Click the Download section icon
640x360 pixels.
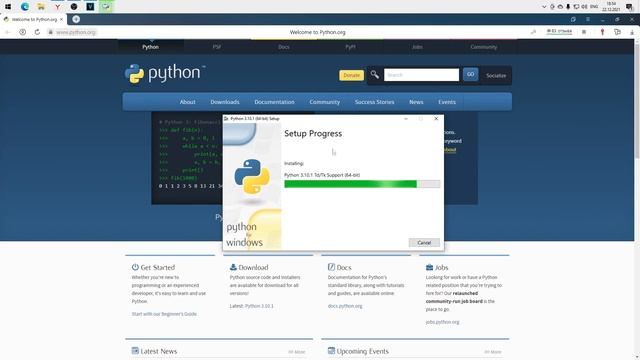[233, 267]
